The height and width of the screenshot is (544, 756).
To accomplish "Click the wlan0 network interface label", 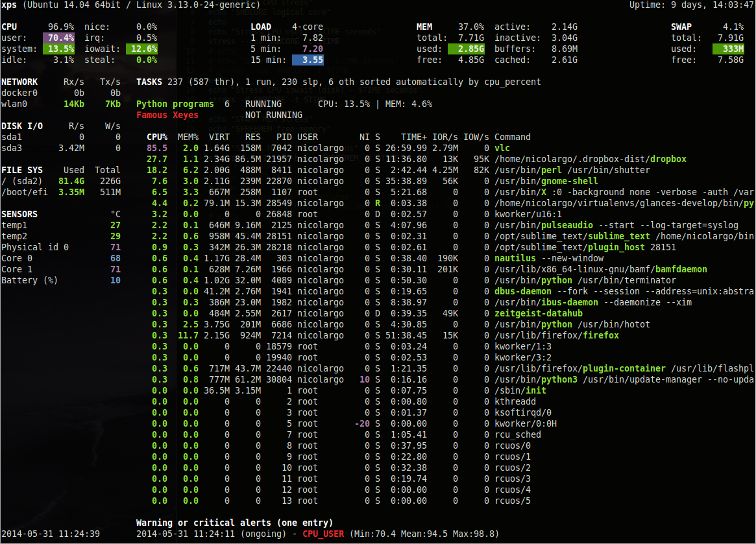I will click(x=14, y=104).
